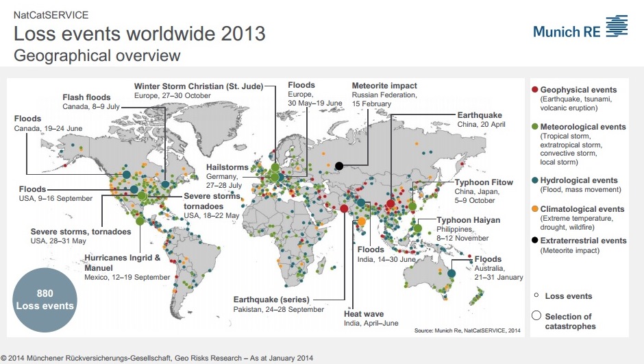Click the Winter Storm Christian marker in Europe

(275, 167)
